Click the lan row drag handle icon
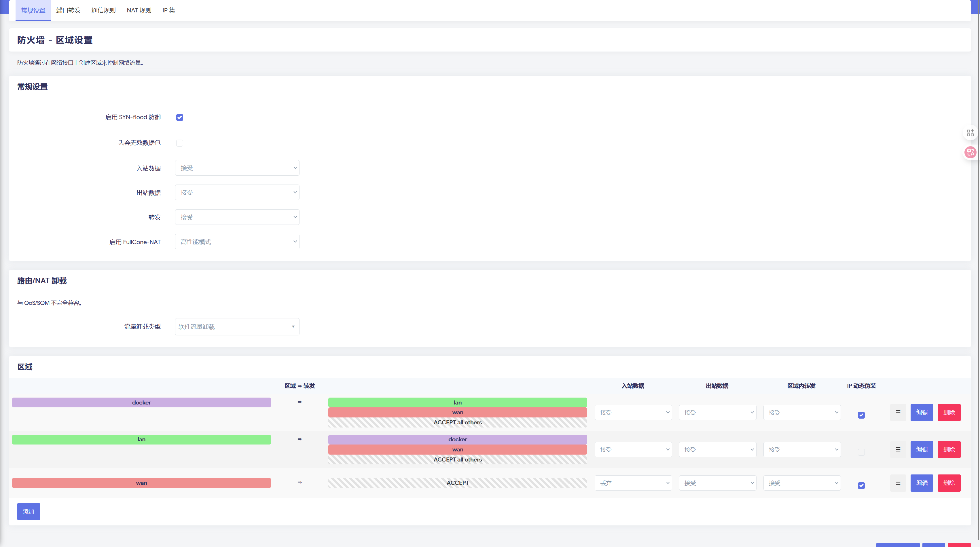This screenshot has height=547, width=980. pyautogui.click(x=898, y=449)
